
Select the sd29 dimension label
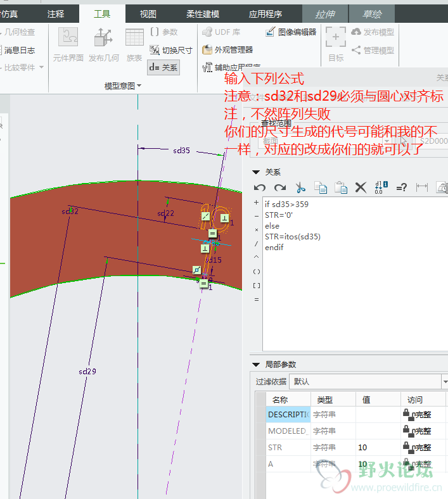[x=87, y=371]
